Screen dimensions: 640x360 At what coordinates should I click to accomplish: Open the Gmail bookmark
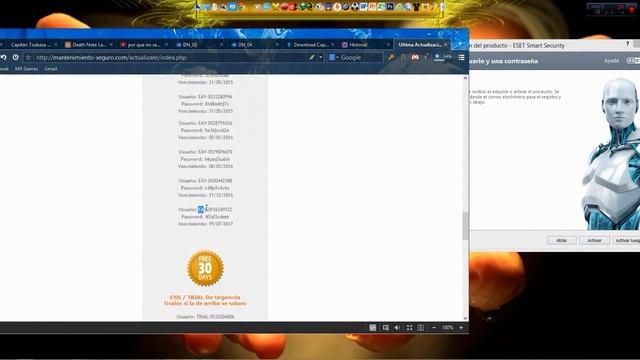pyautogui.click(x=51, y=69)
